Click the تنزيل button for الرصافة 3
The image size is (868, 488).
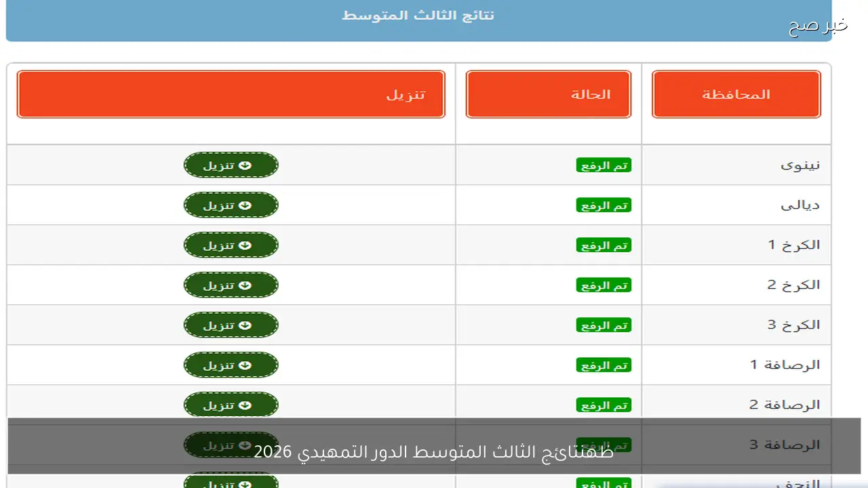[231, 445]
